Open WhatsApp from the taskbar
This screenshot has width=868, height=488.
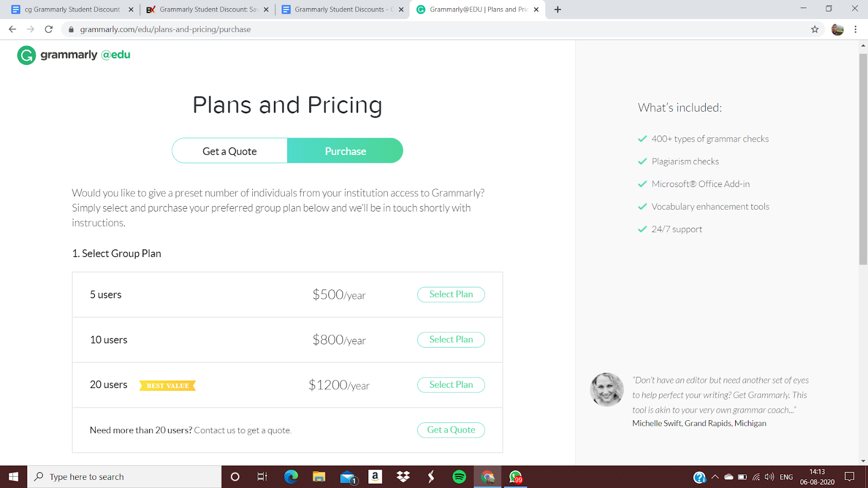click(514, 477)
